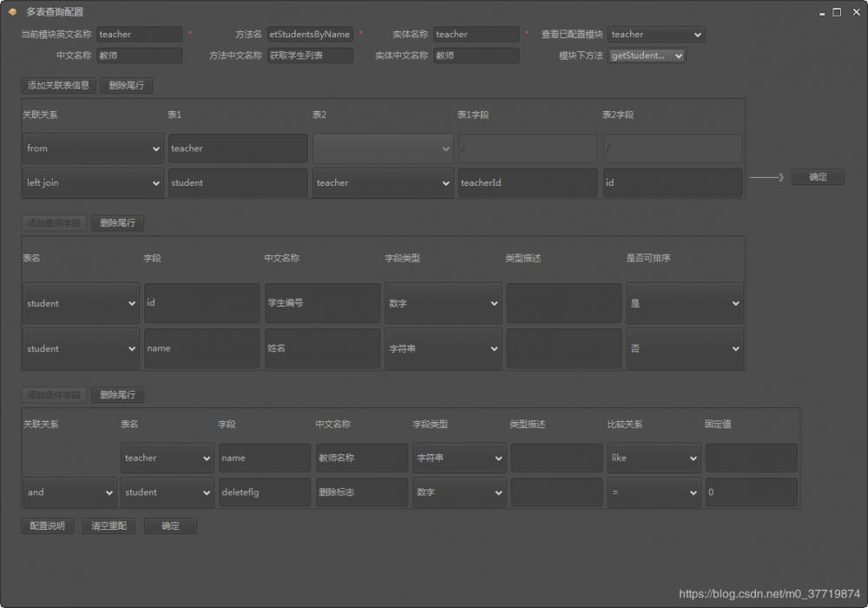
Task: Click the 确定 button beside the arrow
Action: click(x=819, y=177)
